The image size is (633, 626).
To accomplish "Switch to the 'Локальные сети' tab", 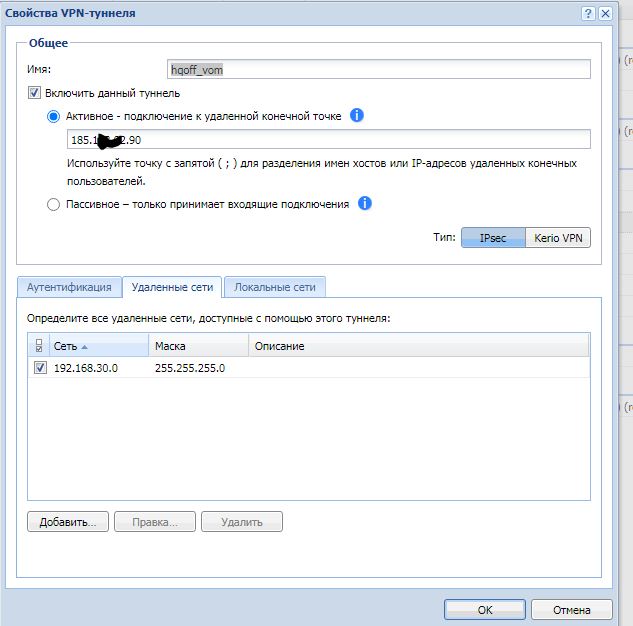I will click(x=275, y=287).
